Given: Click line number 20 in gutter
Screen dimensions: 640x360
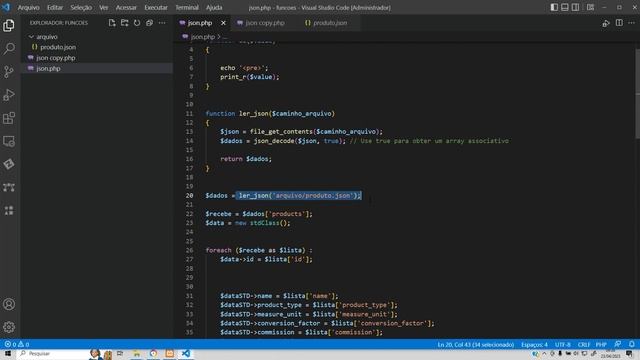Looking at the screenshot, I should 189,196.
